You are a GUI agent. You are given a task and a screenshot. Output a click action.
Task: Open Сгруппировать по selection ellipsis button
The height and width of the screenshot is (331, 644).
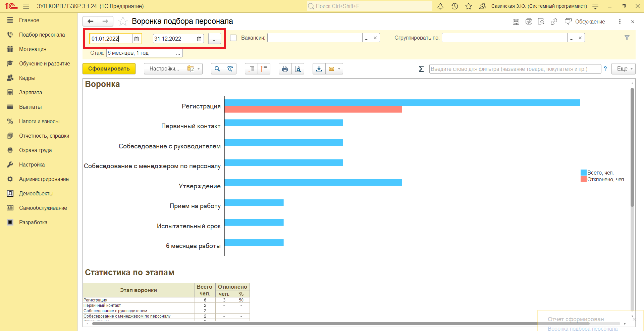572,38
